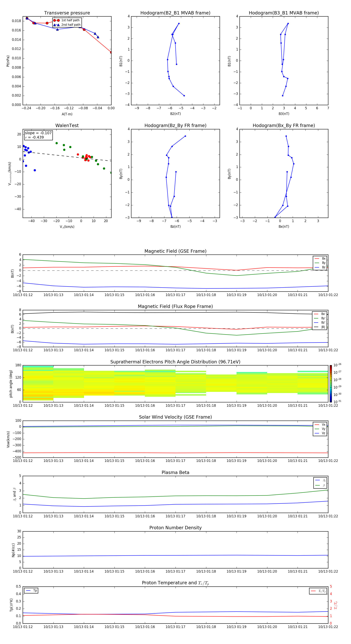The width and height of the screenshot is (351, 644).
Task: Click the red 'Te/Tp' right axis label
Action: pos(336,605)
